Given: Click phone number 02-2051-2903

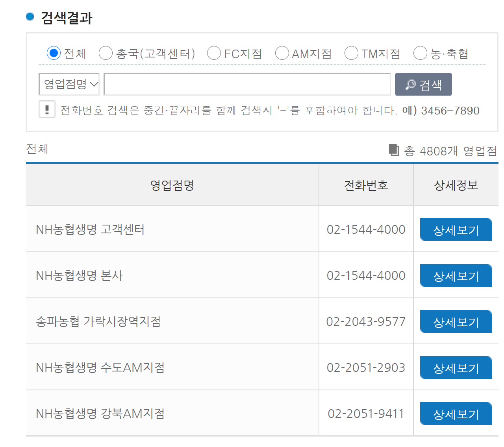Looking at the screenshot, I should (x=366, y=368).
